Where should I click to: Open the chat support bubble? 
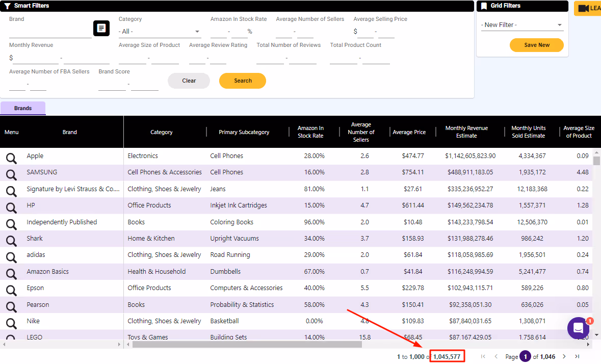[579, 328]
